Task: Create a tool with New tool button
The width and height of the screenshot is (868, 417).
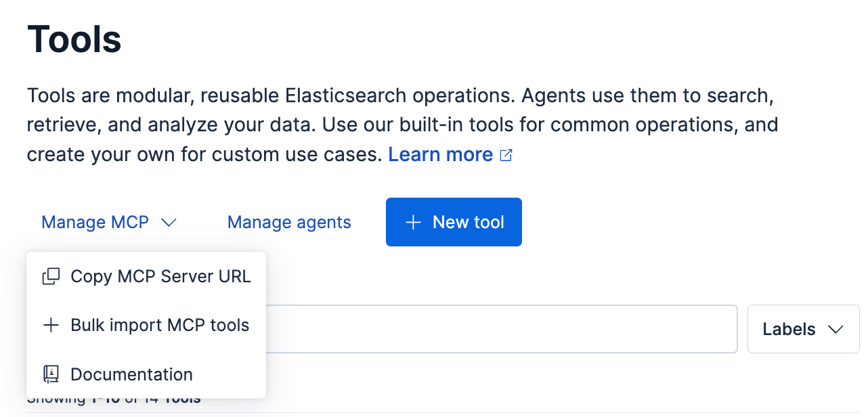Action: pos(454,222)
